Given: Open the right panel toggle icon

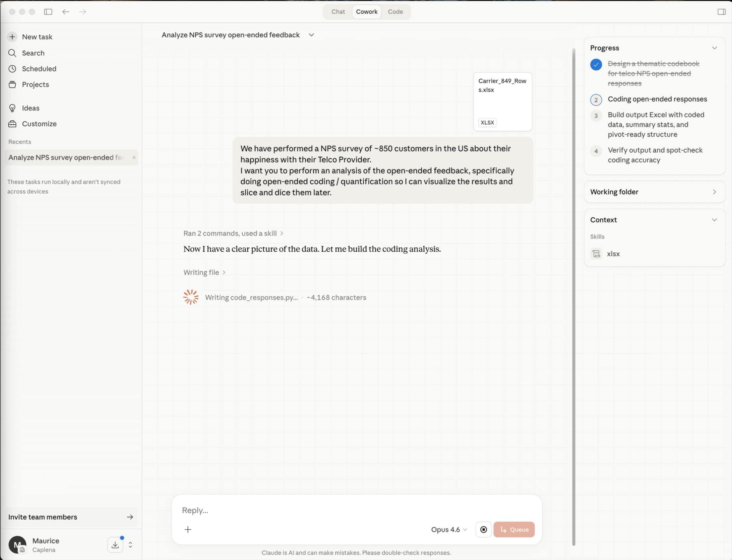Looking at the screenshot, I should pyautogui.click(x=721, y=12).
